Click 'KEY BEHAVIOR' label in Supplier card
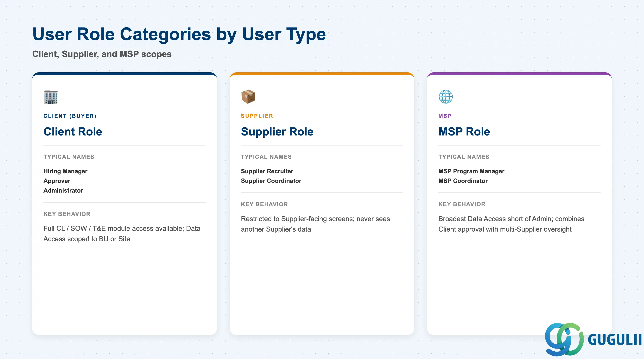Viewport: 644px width, 359px height. 264,204
